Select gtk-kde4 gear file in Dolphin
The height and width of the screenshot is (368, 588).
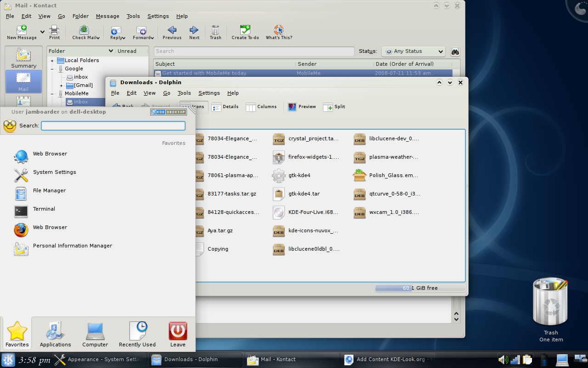[291, 175]
